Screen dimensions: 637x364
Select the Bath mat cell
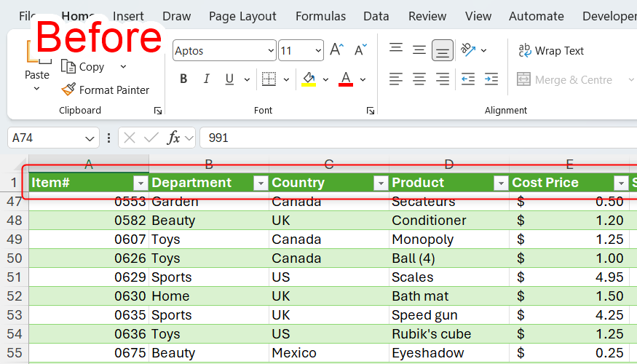pos(449,296)
